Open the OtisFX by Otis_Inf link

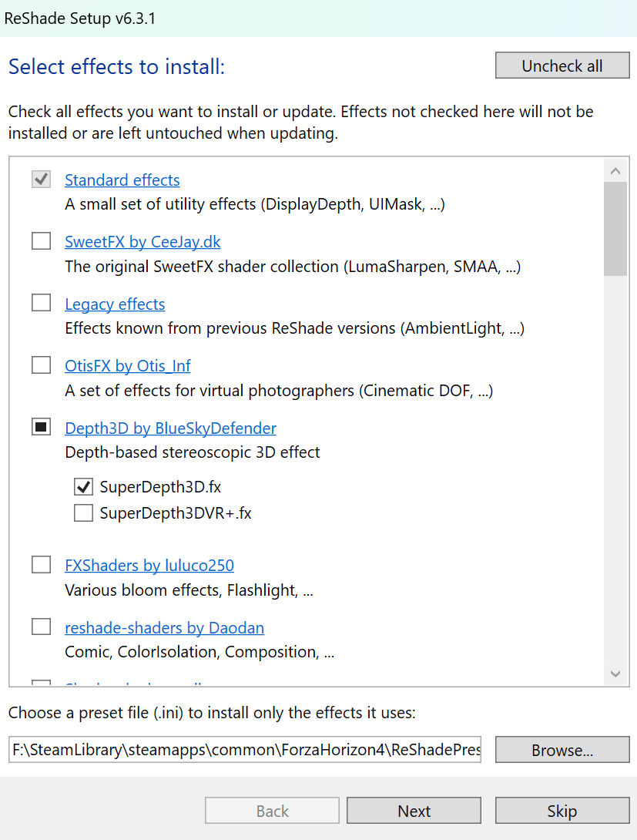(x=127, y=366)
